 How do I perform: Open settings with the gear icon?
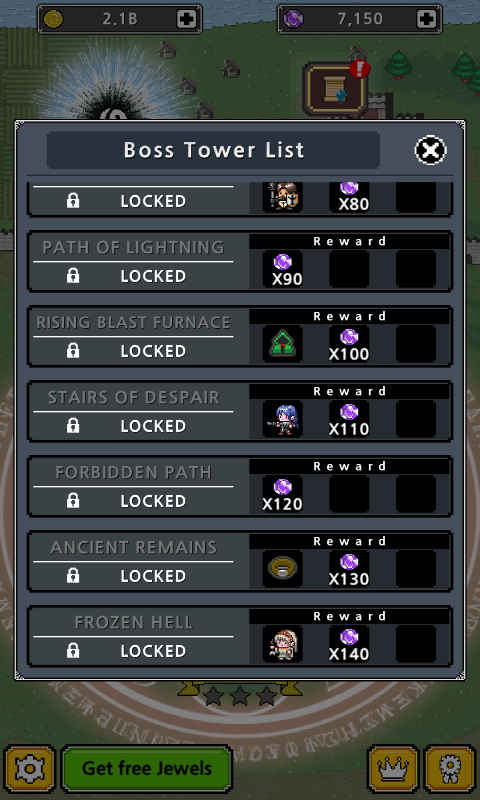pos(30,769)
